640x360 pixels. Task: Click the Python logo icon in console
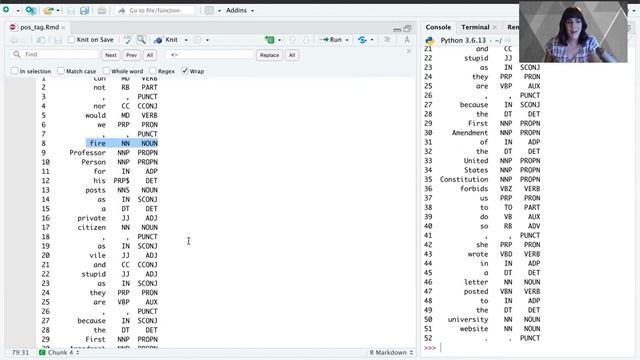430,40
